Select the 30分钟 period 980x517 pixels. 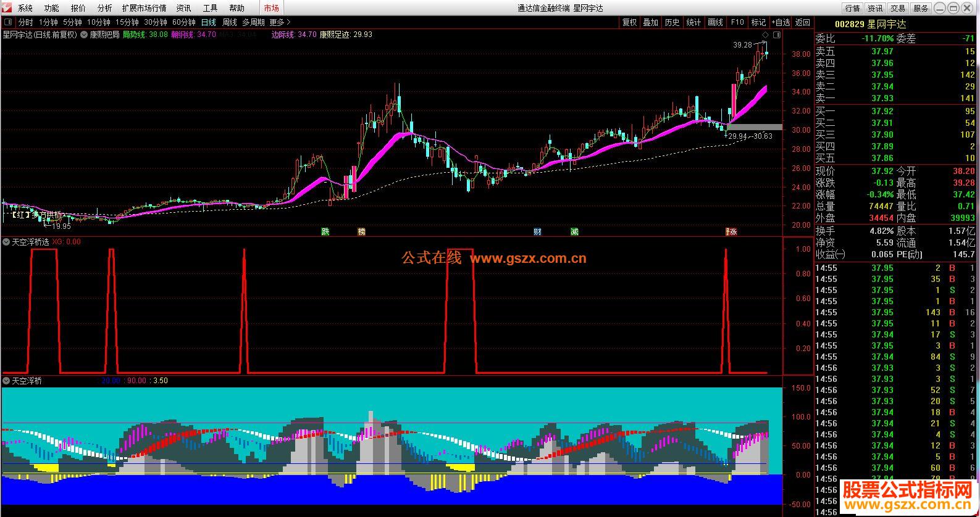pyautogui.click(x=156, y=22)
